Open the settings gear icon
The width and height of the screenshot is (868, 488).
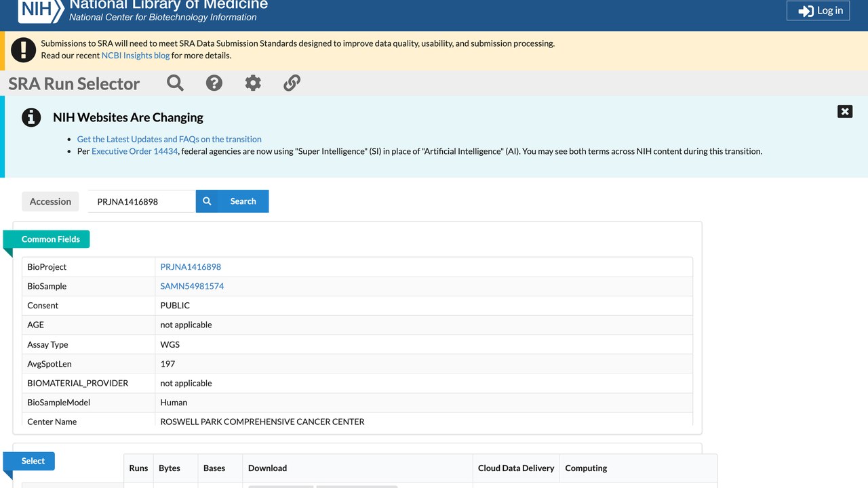[253, 83]
